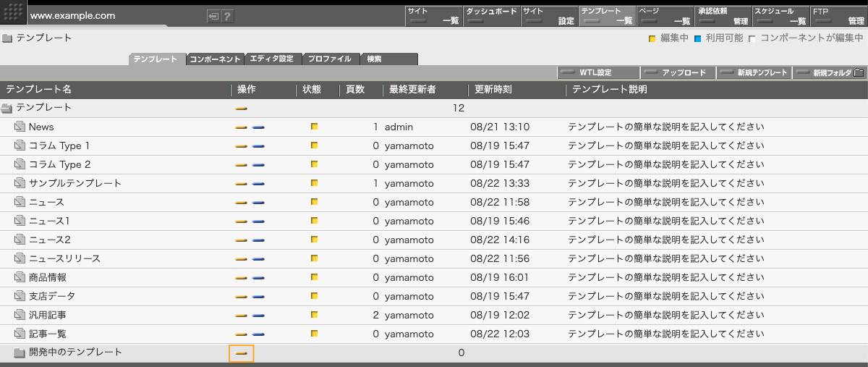
Task: Click the 新規テンプレート button
Action: [754, 73]
